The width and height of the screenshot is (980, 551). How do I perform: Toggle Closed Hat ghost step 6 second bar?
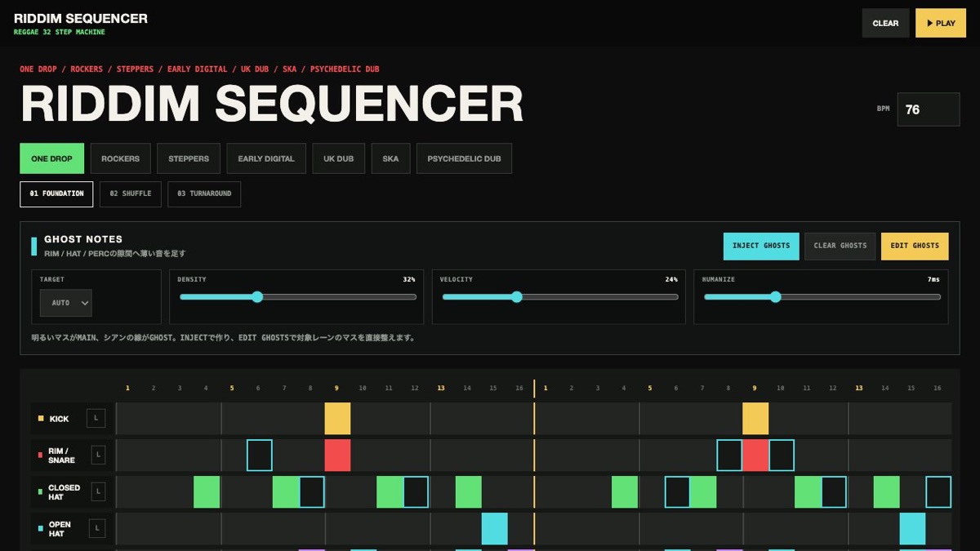[x=677, y=492]
